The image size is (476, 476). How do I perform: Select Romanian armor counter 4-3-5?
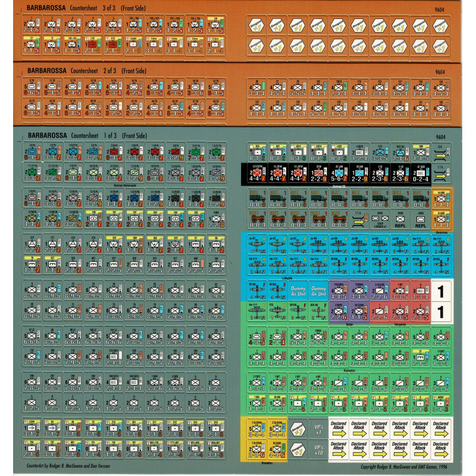pos(257,337)
